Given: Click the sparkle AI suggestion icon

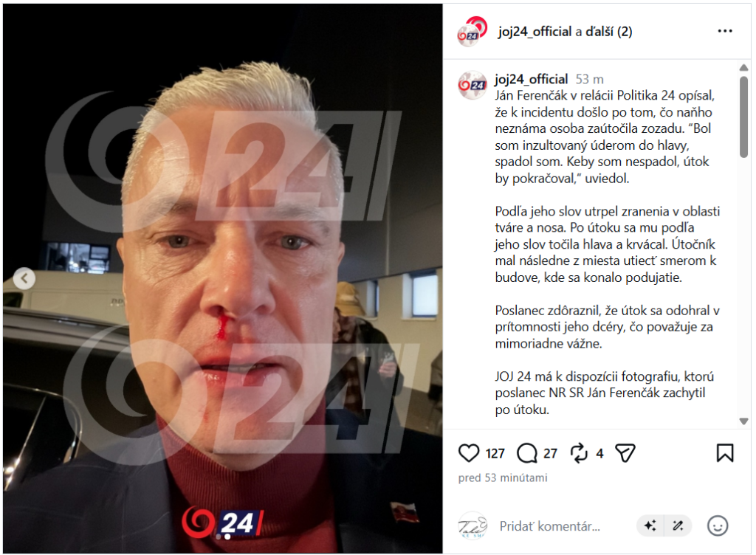Looking at the screenshot, I should coord(650,525).
